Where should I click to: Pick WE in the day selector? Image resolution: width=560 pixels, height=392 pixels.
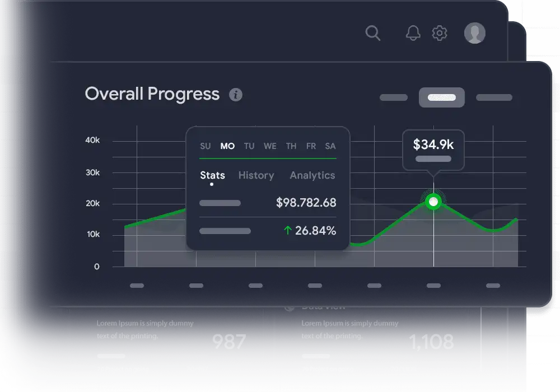(x=270, y=146)
